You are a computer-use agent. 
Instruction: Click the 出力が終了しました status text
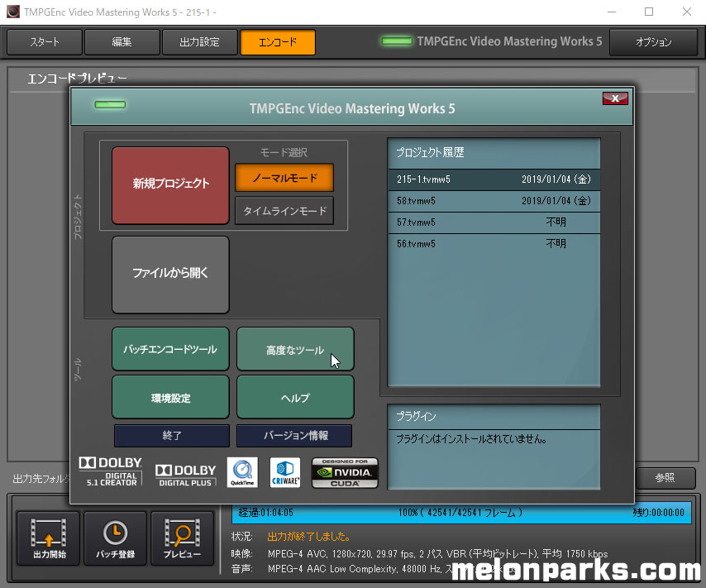tap(308, 537)
